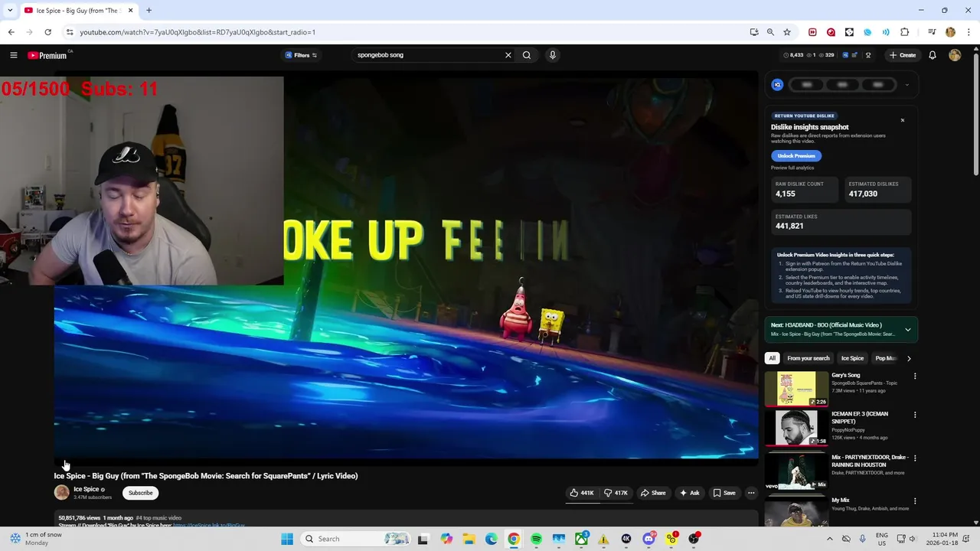Open Spotify from the taskbar
This screenshot has height=551, width=980.
click(x=536, y=539)
